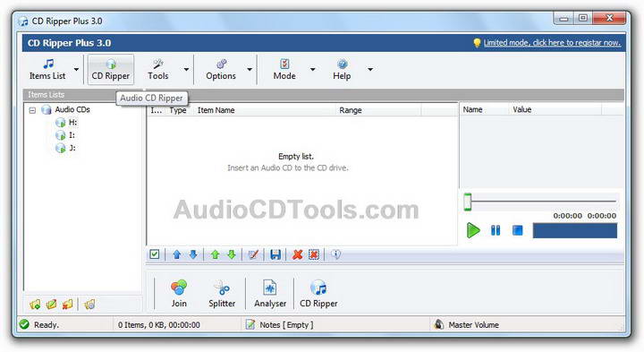Expand the Tools dropdown arrow
This screenshot has height=352, width=644.
click(x=186, y=70)
